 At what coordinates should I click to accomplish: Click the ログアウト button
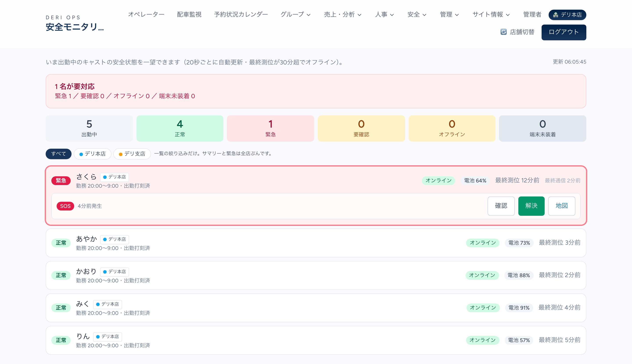(564, 32)
